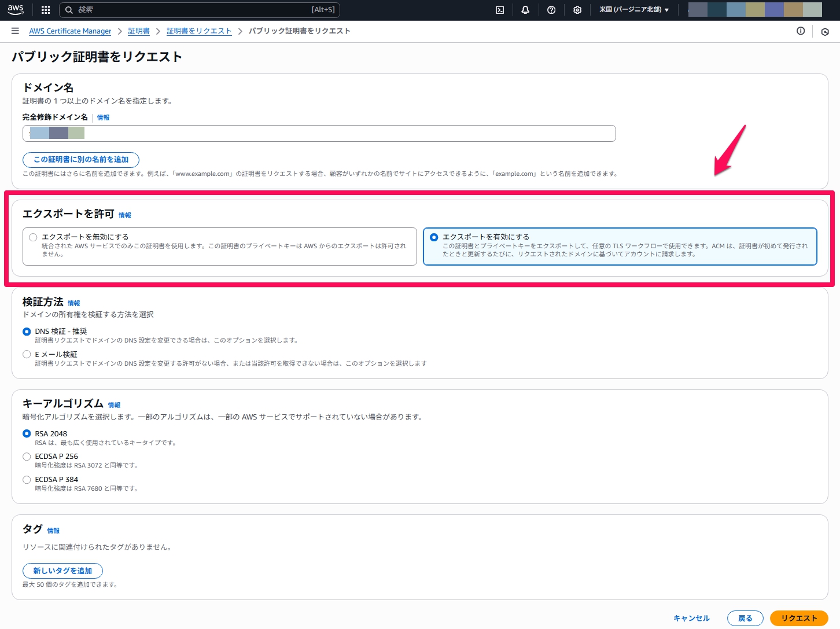Open the help question mark icon

pos(551,10)
